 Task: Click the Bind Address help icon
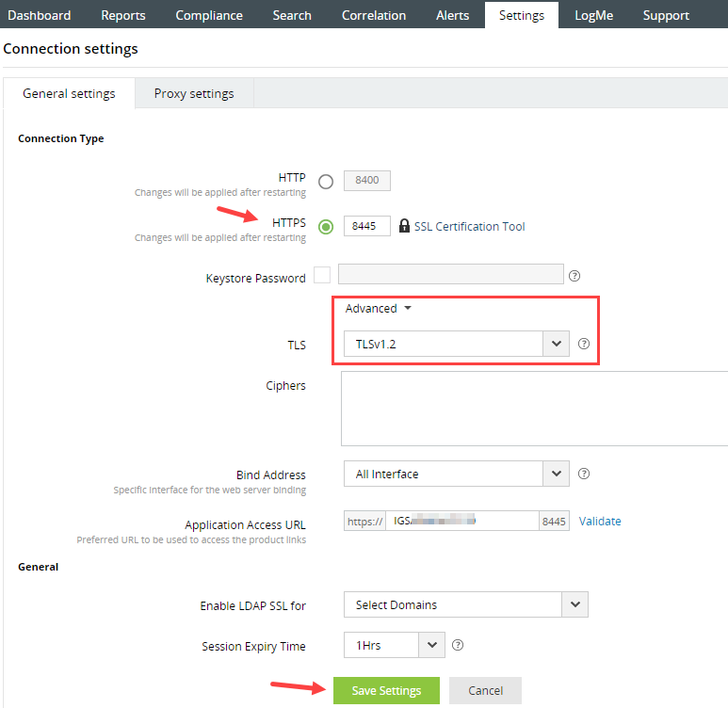pos(584,474)
